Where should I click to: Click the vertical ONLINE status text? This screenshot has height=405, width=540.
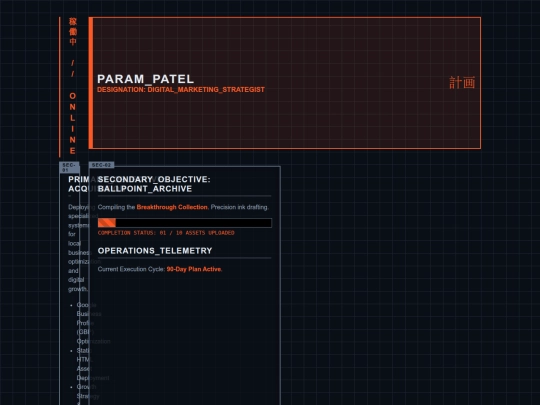coord(72,123)
